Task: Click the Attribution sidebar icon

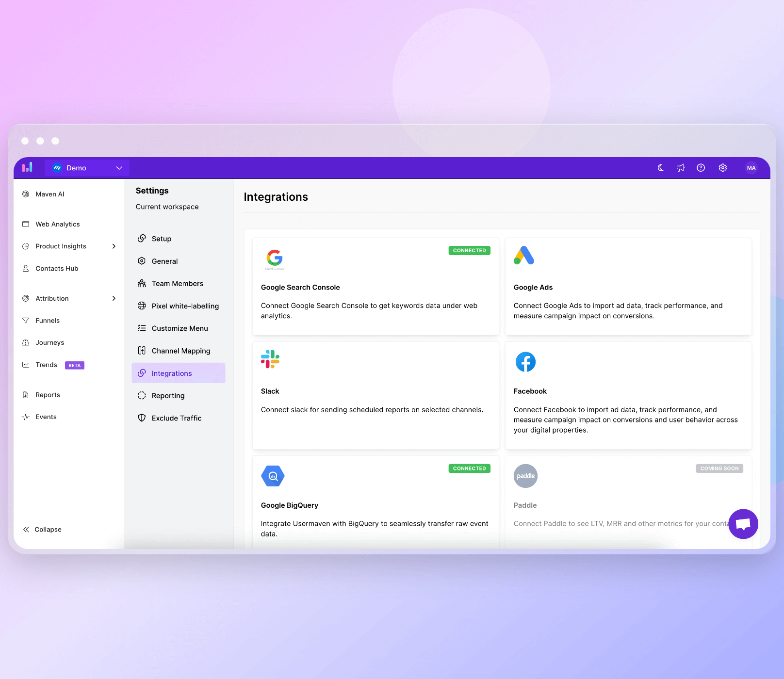Action: point(26,298)
